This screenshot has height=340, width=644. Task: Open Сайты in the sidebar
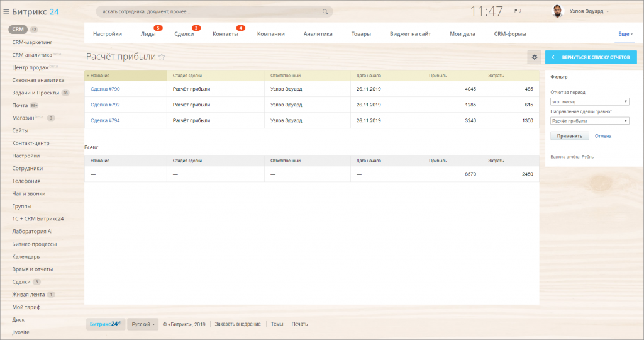tap(20, 131)
